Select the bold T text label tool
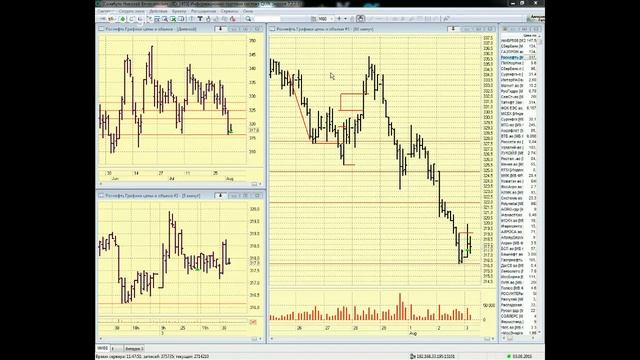The image size is (640, 360). (x=200, y=19)
